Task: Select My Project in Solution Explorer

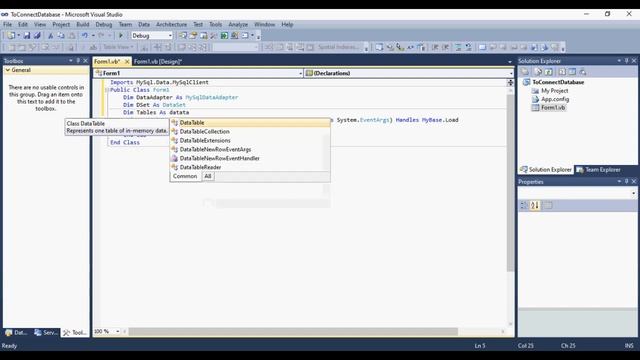Action: (x=554, y=91)
